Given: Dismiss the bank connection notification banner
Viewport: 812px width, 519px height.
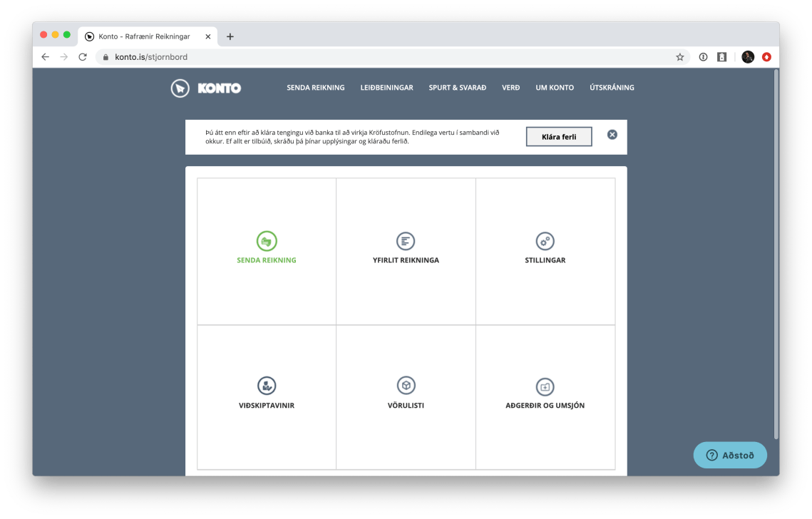Looking at the screenshot, I should pyautogui.click(x=612, y=135).
